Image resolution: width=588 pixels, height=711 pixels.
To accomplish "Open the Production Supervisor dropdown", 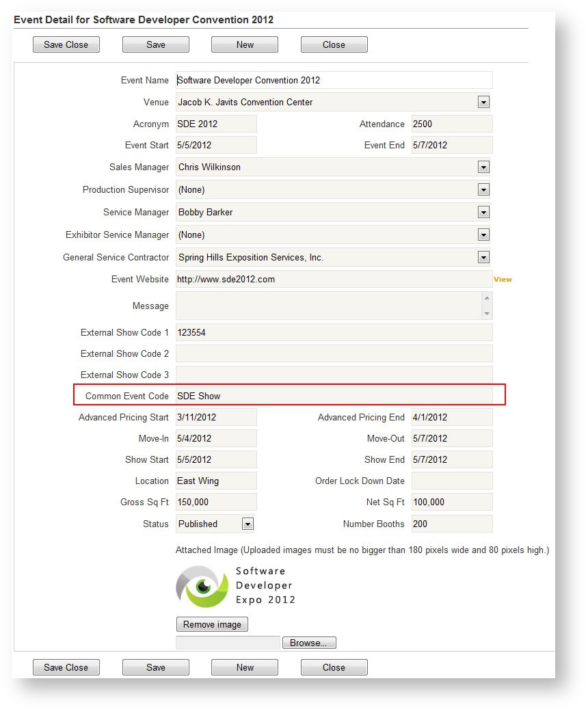I will 484,189.
